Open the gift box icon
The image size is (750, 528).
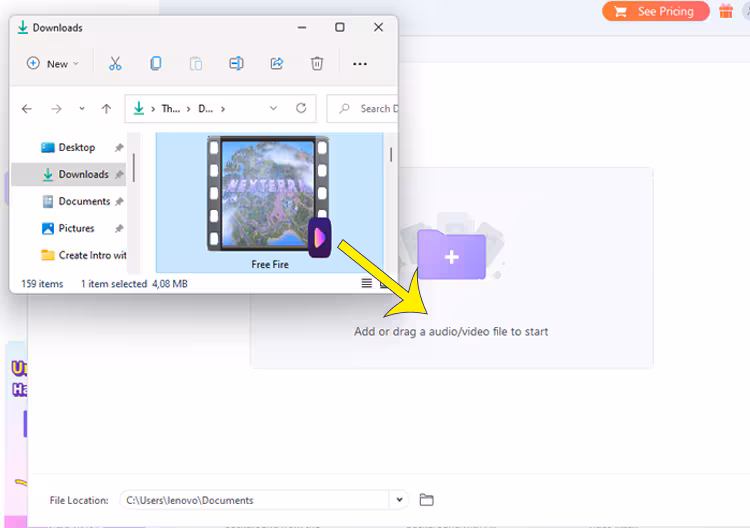tap(726, 11)
